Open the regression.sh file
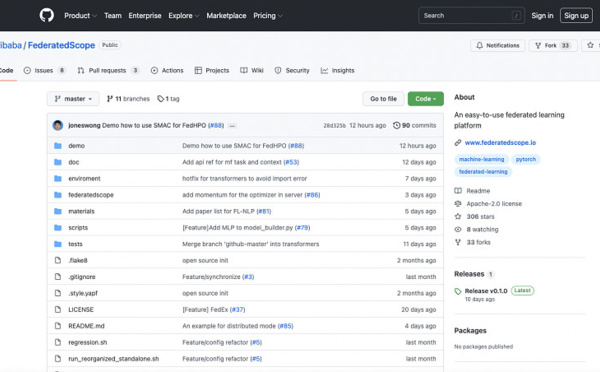This screenshot has width=600, height=372. pyautogui.click(x=88, y=343)
